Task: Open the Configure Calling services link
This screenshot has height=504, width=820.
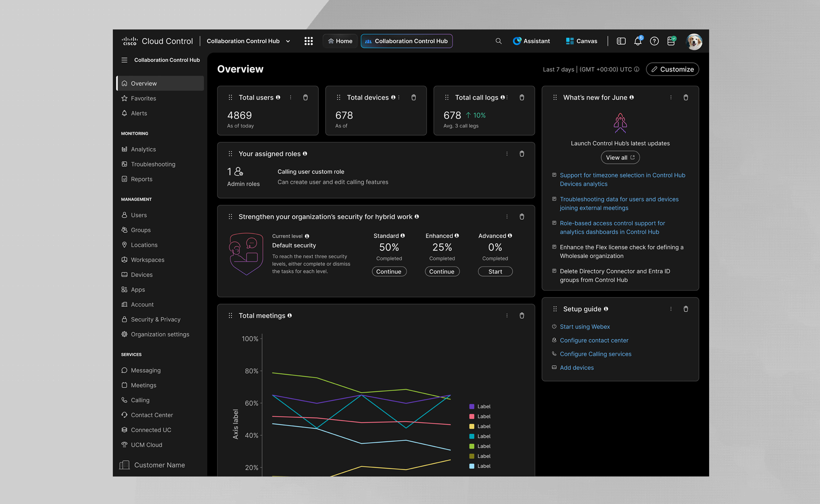Action: 595,354
